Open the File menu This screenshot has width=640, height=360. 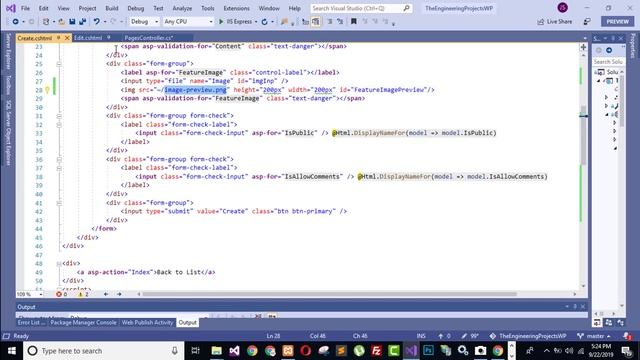[25, 8]
